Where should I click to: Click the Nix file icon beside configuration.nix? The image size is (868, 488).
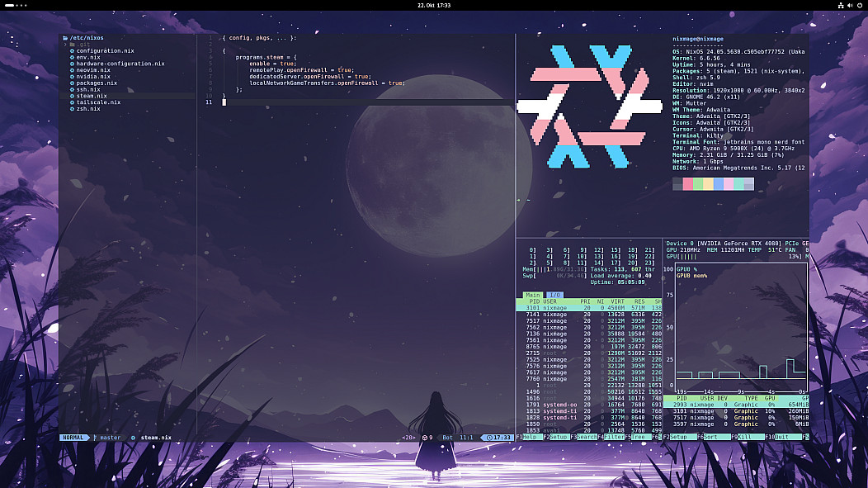72,51
